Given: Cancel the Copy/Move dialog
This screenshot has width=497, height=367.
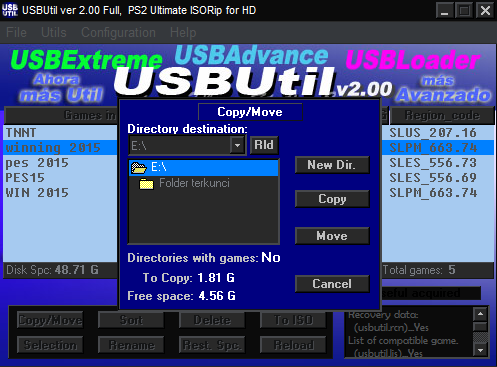Looking at the screenshot, I should 332,284.
